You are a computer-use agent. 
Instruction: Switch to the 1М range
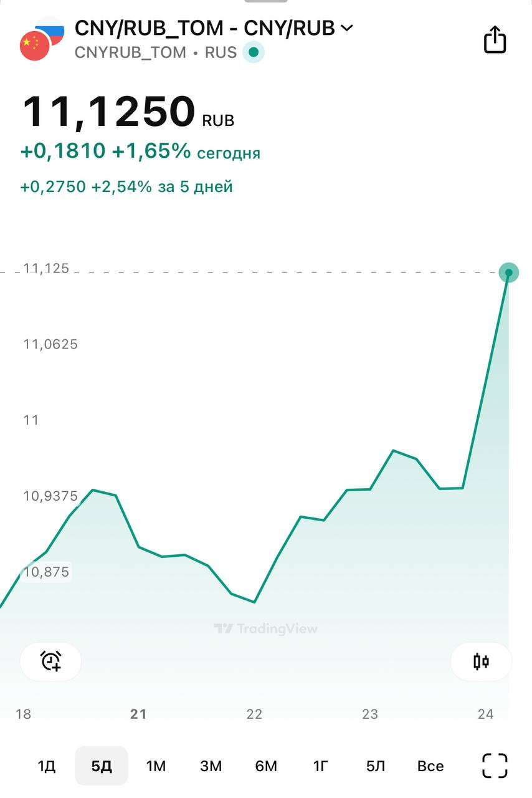pyautogui.click(x=156, y=766)
